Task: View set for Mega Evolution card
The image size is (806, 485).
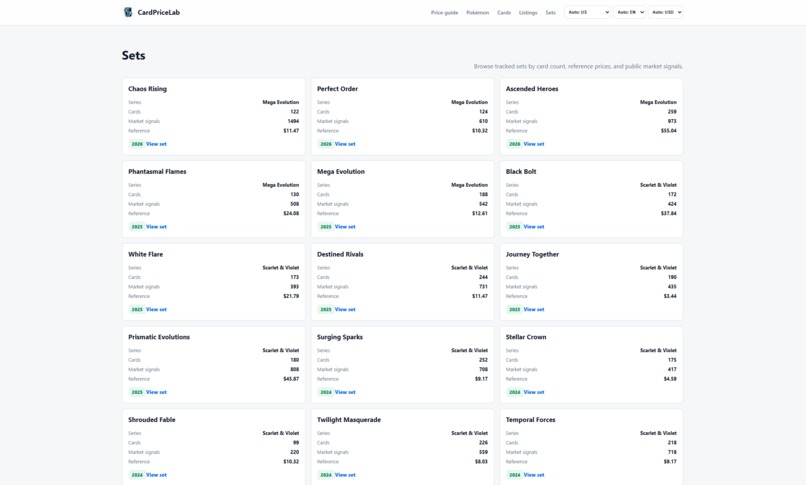Action: 345,227
